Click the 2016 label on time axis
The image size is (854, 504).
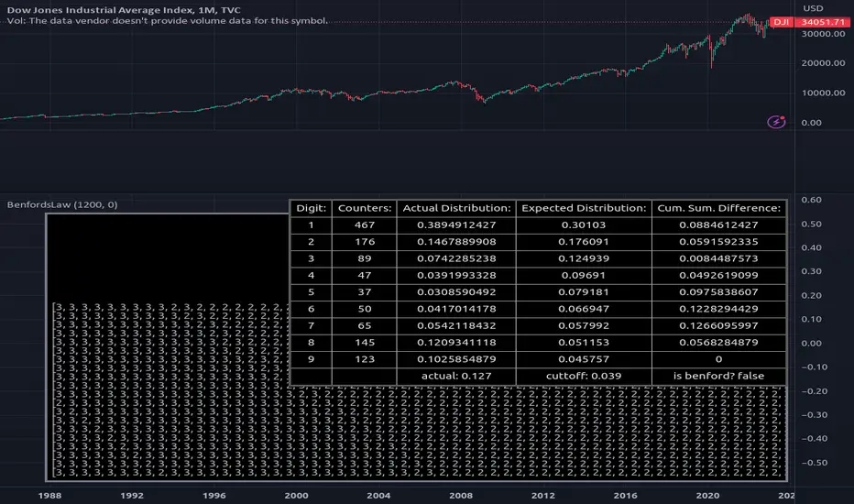click(625, 495)
